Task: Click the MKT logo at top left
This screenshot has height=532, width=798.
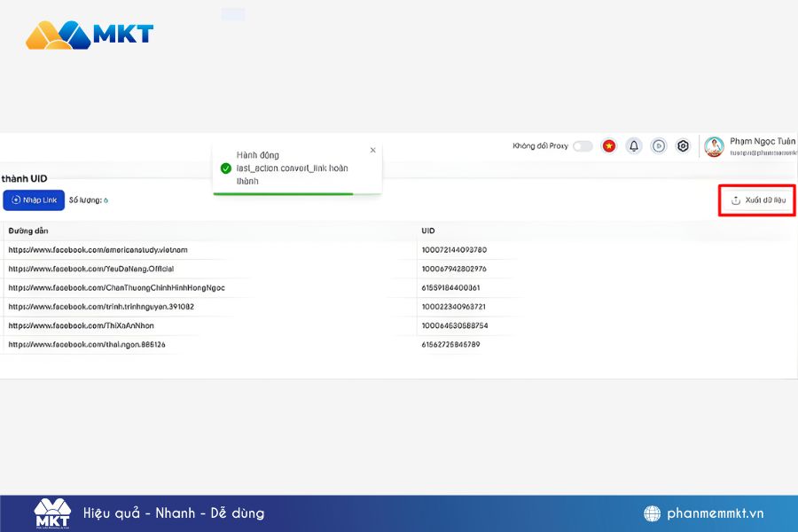Action: point(90,35)
